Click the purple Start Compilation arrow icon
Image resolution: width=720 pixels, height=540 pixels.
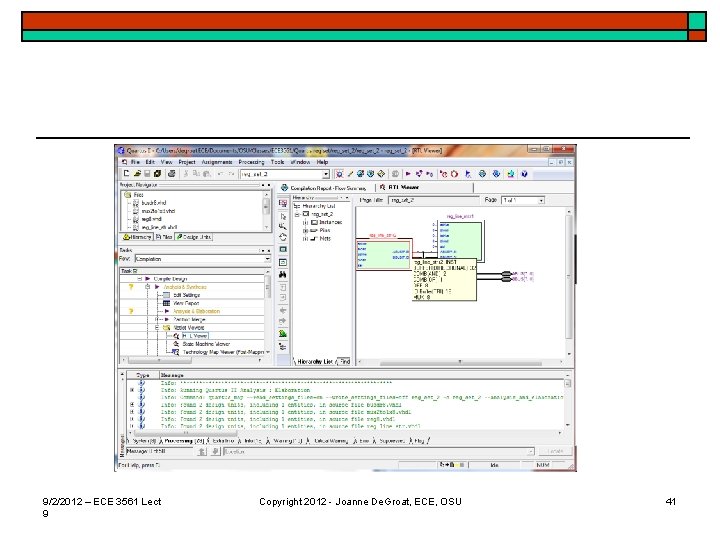point(408,174)
